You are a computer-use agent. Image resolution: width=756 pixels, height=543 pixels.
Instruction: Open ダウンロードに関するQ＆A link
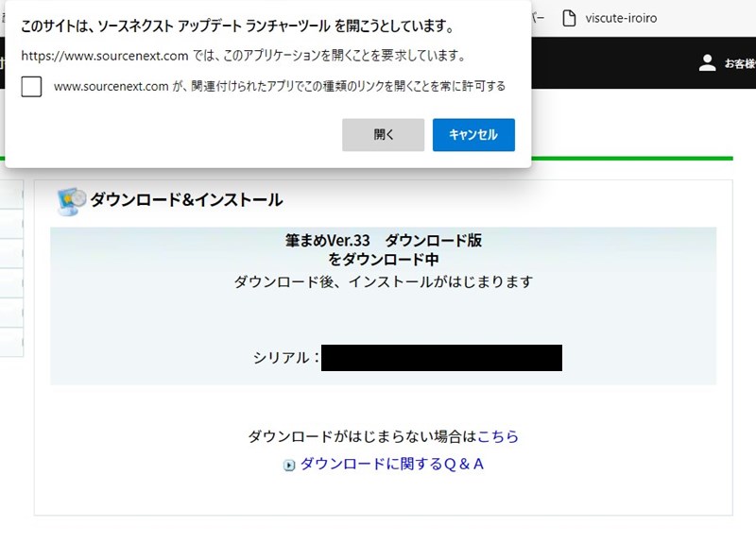point(391,464)
